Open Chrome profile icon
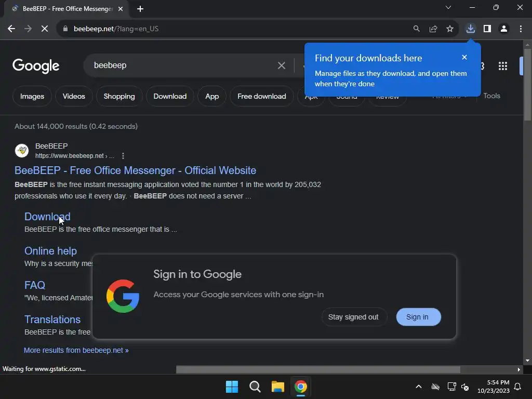This screenshot has height=399, width=532. (x=504, y=29)
